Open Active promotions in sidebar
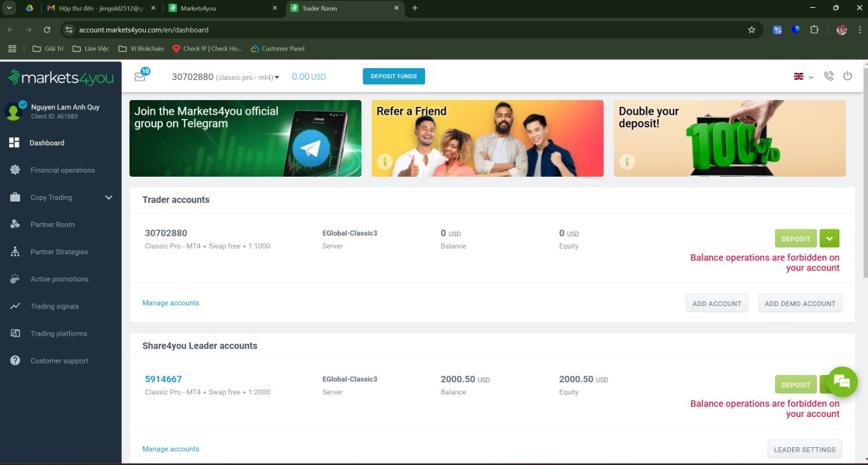Image resolution: width=868 pixels, height=465 pixels. [61, 279]
